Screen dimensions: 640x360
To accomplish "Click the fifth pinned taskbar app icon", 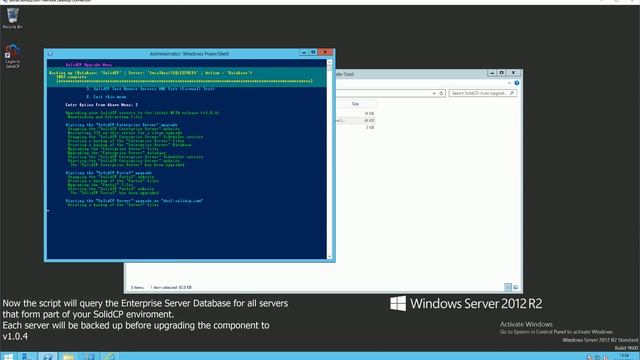I will [x=89, y=356].
